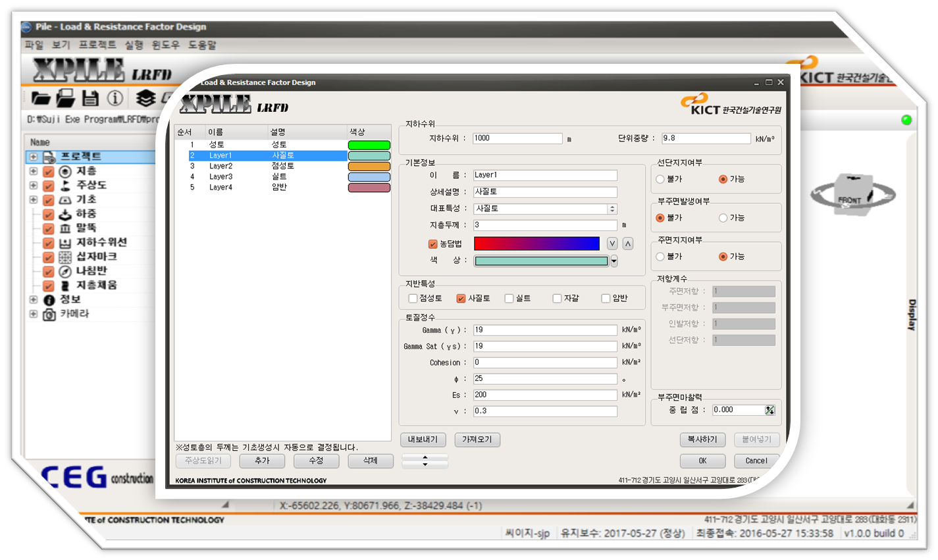Click the 기초 foundation icon in tree

click(x=65, y=200)
